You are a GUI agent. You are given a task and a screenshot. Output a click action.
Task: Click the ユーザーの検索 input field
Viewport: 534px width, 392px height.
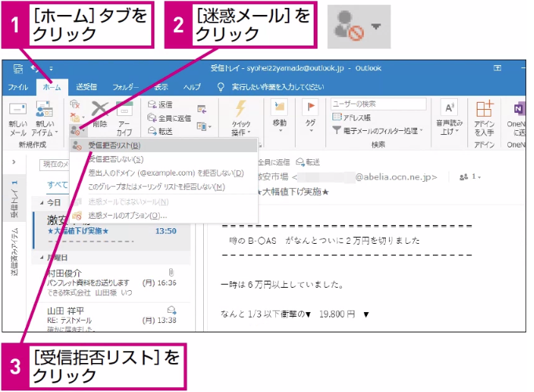[379, 104]
